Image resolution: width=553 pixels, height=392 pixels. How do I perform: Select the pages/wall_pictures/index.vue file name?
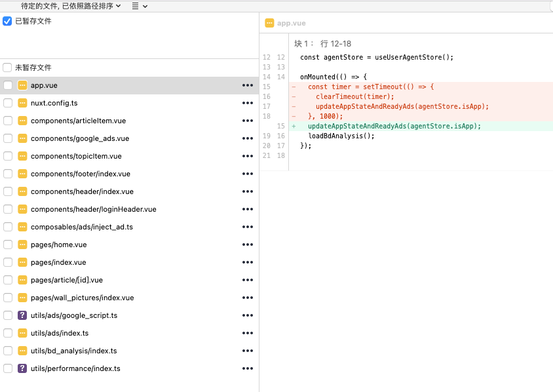pos(82,298)
